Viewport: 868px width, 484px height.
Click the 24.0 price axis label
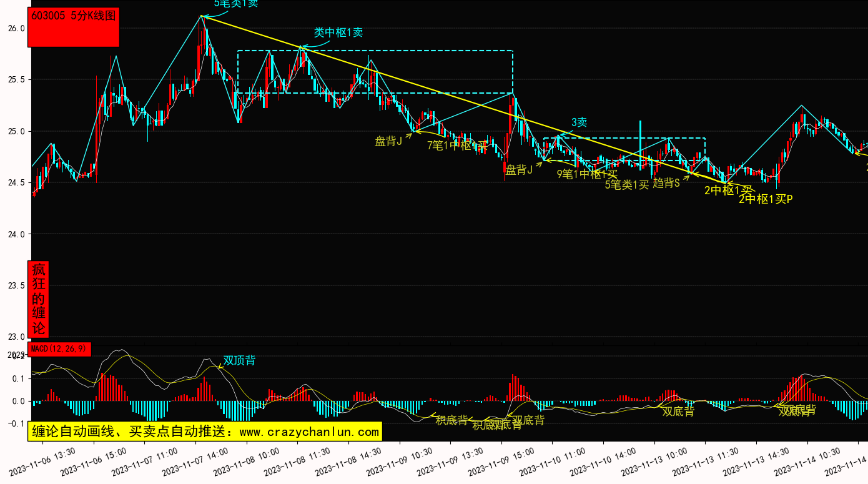coord(16,235)
